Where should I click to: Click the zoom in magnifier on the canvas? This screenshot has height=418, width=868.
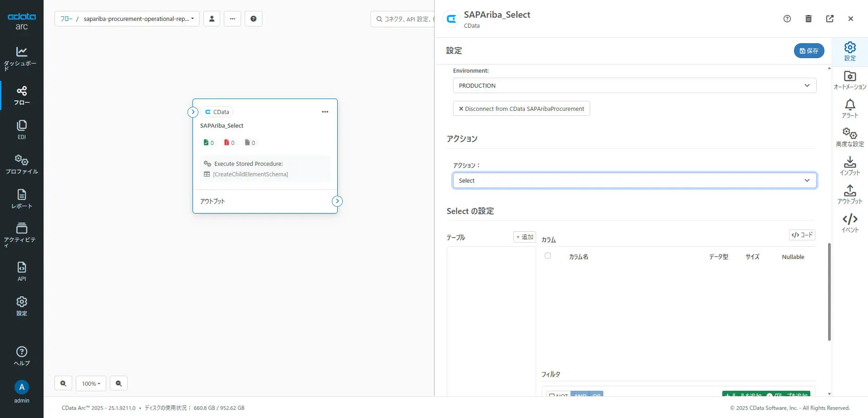[x=63, y=383]
